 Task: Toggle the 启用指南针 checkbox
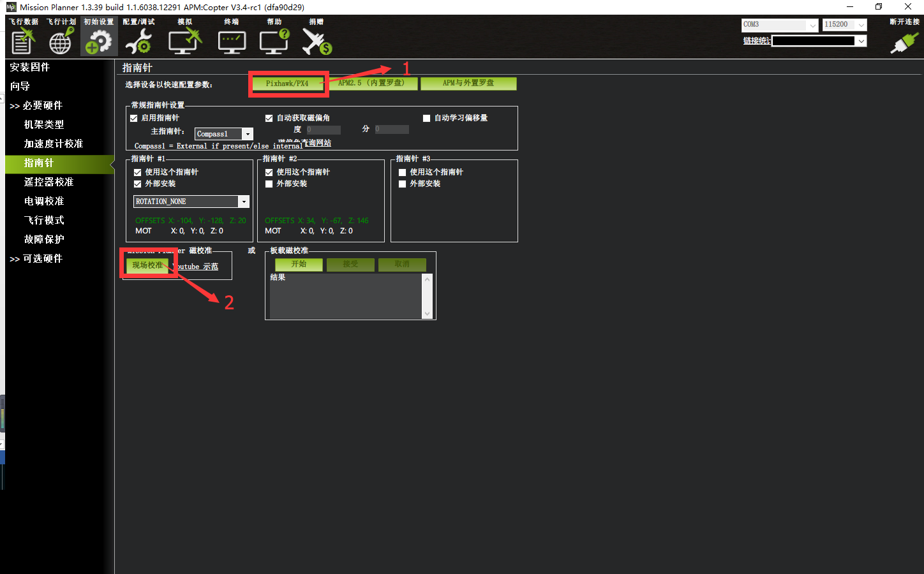point(134,118)
